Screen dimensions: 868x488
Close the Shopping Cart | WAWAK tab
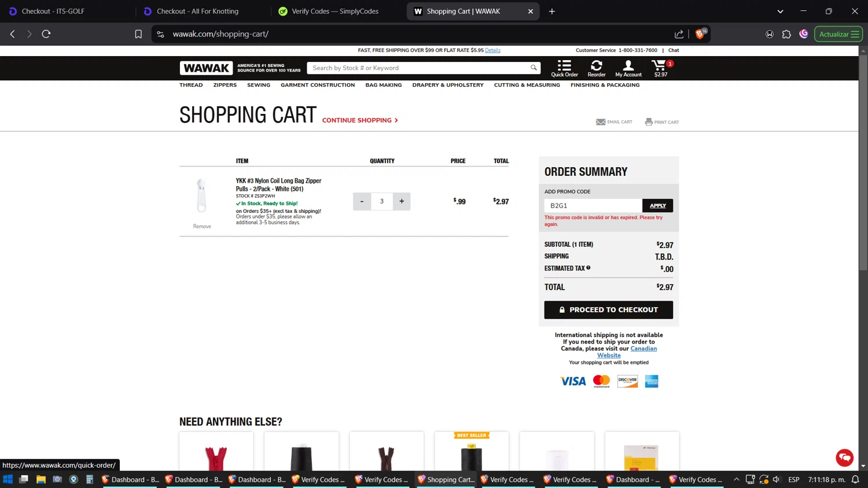[530, 11]
